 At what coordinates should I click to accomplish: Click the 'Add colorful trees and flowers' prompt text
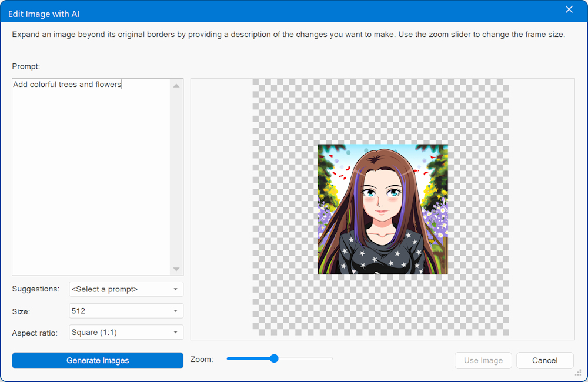point(67,85)
